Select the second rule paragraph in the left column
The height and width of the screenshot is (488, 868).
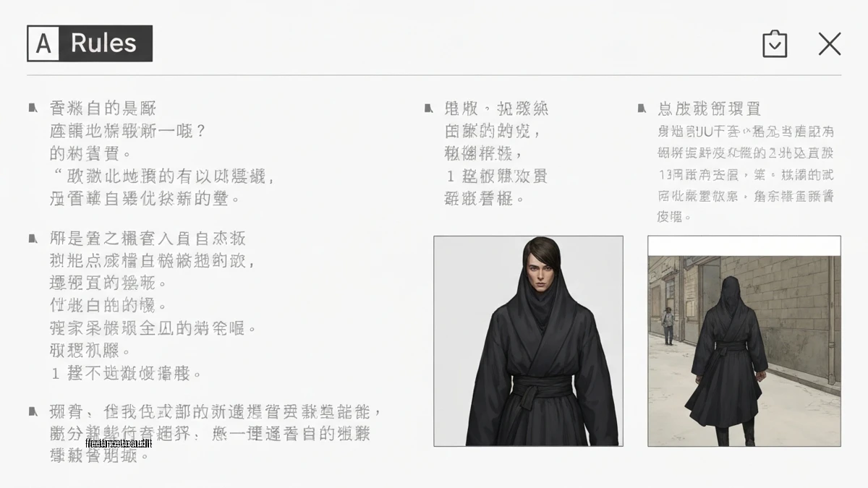[153, 306]
